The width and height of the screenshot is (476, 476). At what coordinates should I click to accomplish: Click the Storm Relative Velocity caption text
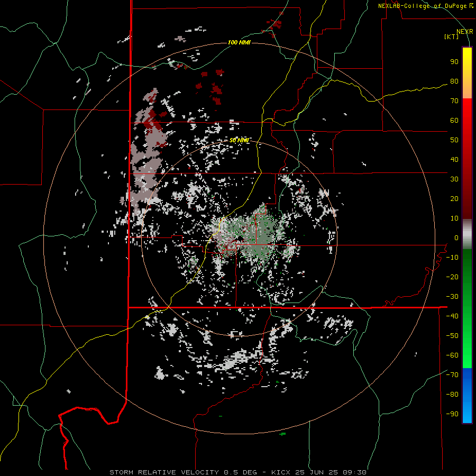click(238, 472)
